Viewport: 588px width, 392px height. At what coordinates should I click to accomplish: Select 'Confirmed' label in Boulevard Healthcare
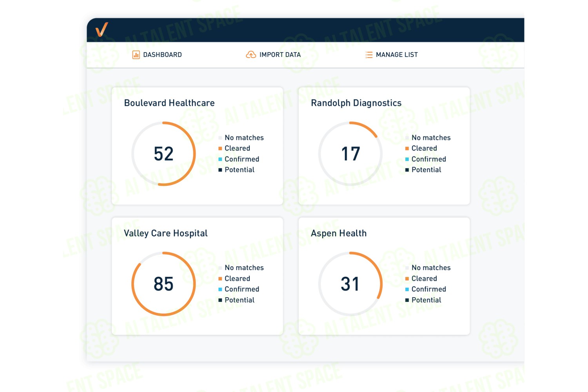pos(242,159)
